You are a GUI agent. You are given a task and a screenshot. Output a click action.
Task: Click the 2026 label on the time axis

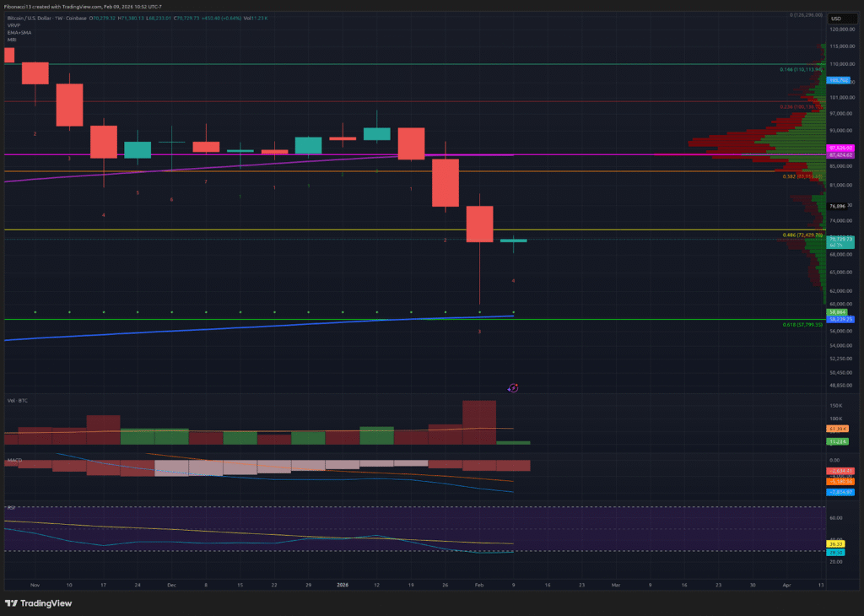pos(341,583)
